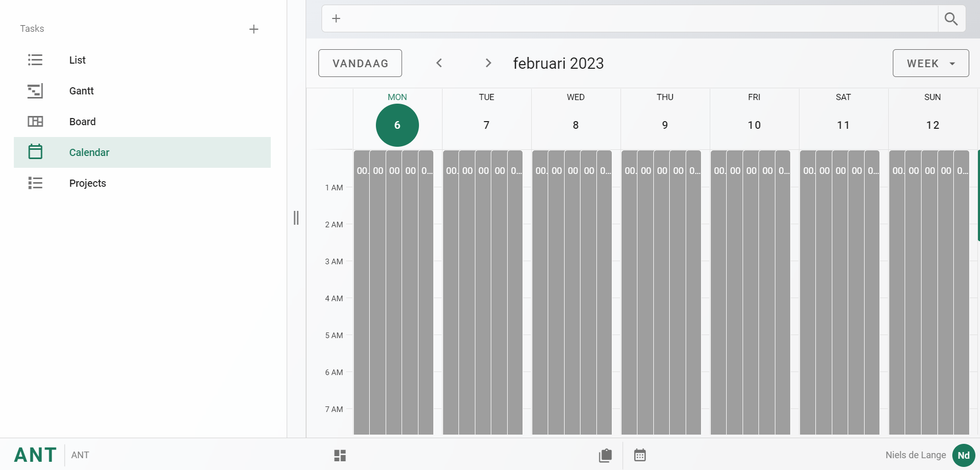Screen dimensions: 980x470
Task: Click the Gantt chart icon in sidebar
Action: click(35, 91)
